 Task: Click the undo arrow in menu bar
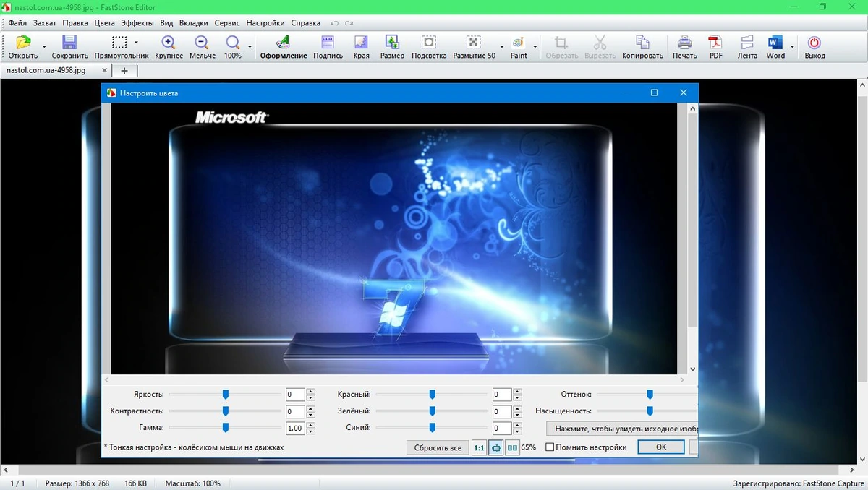(334, 23)
